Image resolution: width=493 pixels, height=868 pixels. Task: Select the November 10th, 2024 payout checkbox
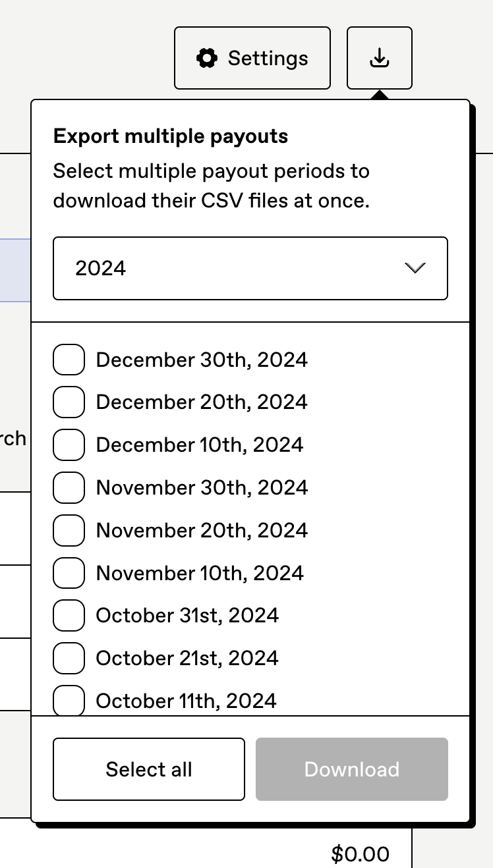(69, 573)
